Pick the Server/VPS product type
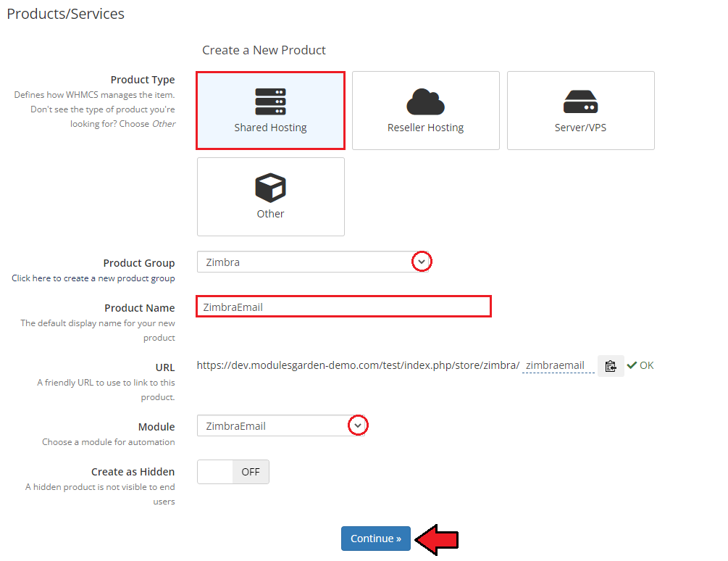The width and height of the screenshot is (728, 561). 581,110
